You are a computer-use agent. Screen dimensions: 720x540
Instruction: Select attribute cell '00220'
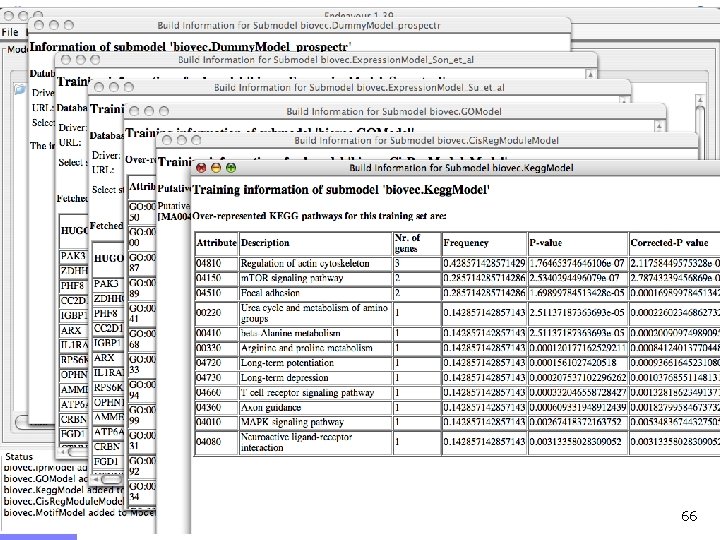tap(216, 313)
